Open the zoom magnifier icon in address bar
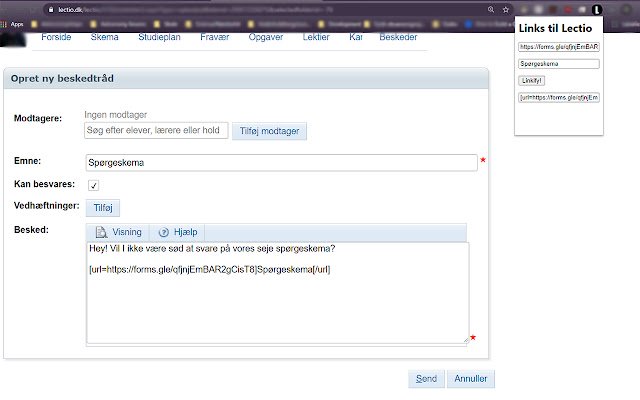The image size is (640, 400). coord(491,9)
